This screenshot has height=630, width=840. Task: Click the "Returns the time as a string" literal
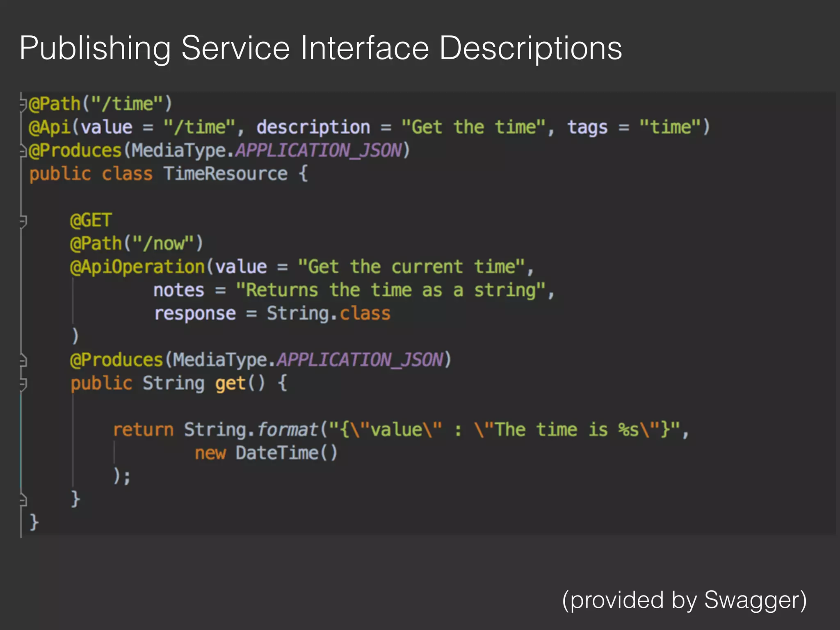(391, 290)
